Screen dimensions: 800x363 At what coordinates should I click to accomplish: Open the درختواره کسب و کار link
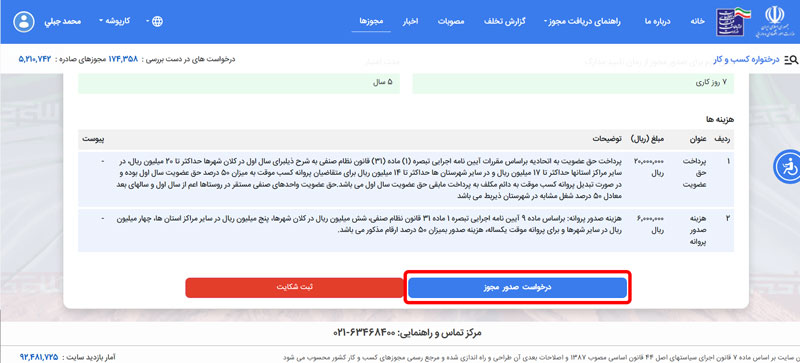click(745, 60)
